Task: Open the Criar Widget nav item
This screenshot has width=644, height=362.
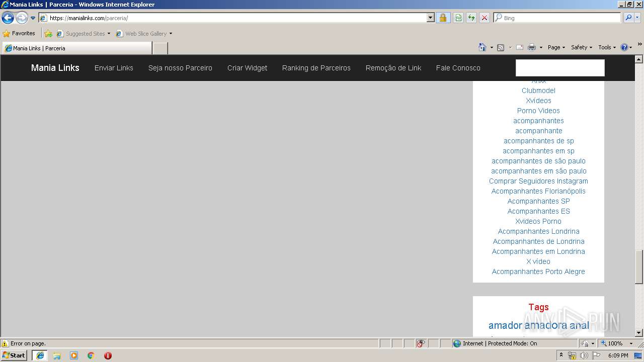Action: click(x=247, y=68)
